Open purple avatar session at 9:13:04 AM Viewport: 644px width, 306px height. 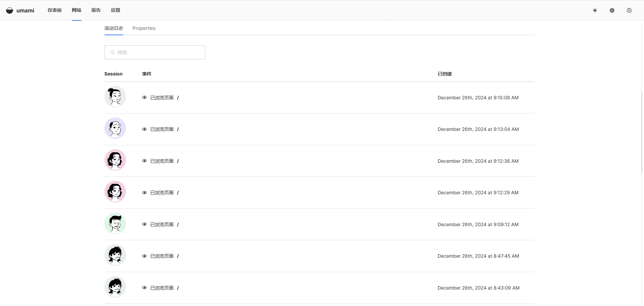coord(115,129)
